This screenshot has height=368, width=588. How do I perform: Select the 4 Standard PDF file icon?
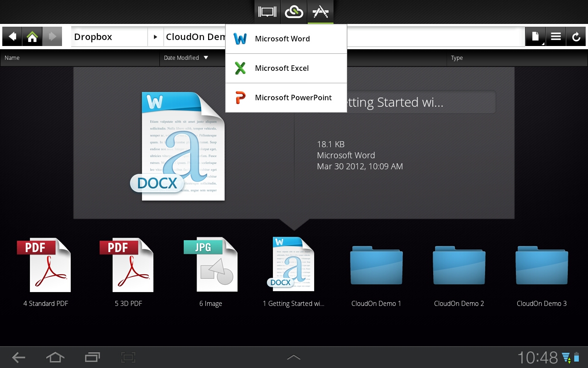coord(45,264)
